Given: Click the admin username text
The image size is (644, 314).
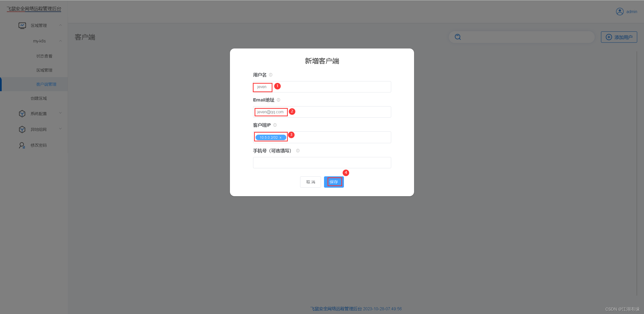Looking at the screenshot, I should click(632, 12).
